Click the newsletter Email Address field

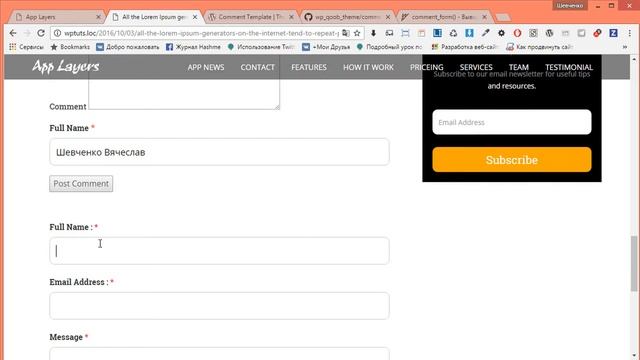pos(512,122)
